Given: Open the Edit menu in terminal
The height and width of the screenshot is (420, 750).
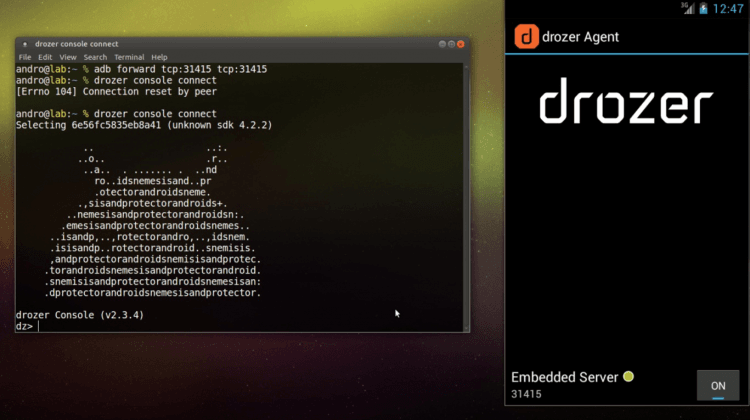Looking at the screenshot, I should tap(45, 57).
